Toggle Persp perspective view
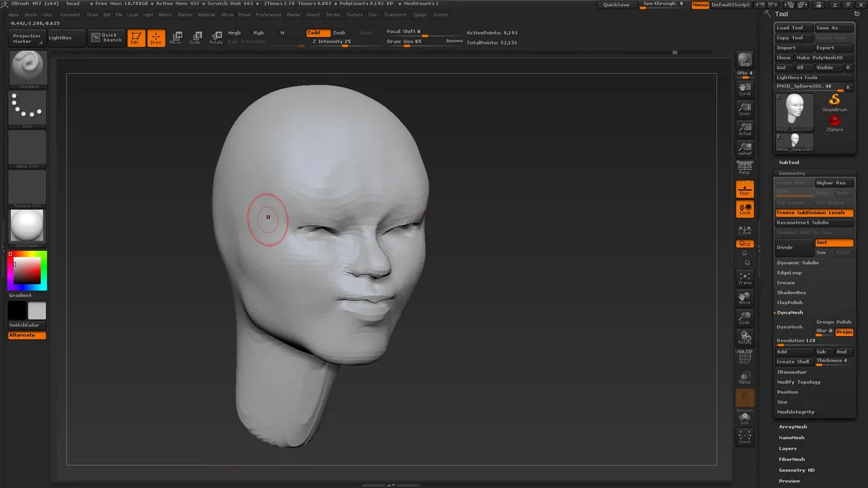 click(x=745, y=167)
